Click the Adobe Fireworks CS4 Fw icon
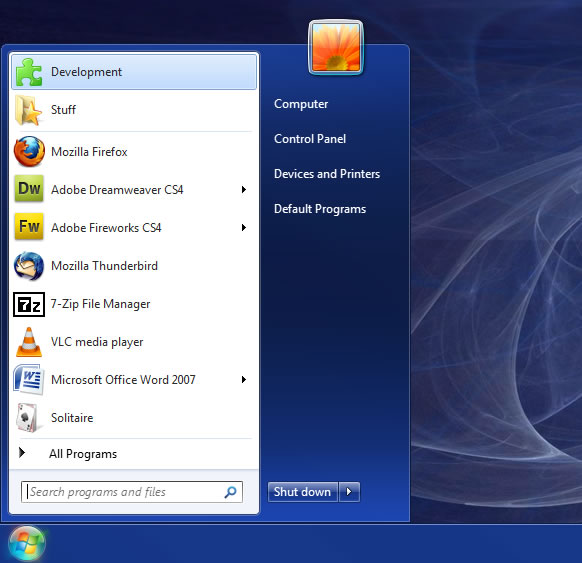582x563 pixels. [x=29, y=226]
